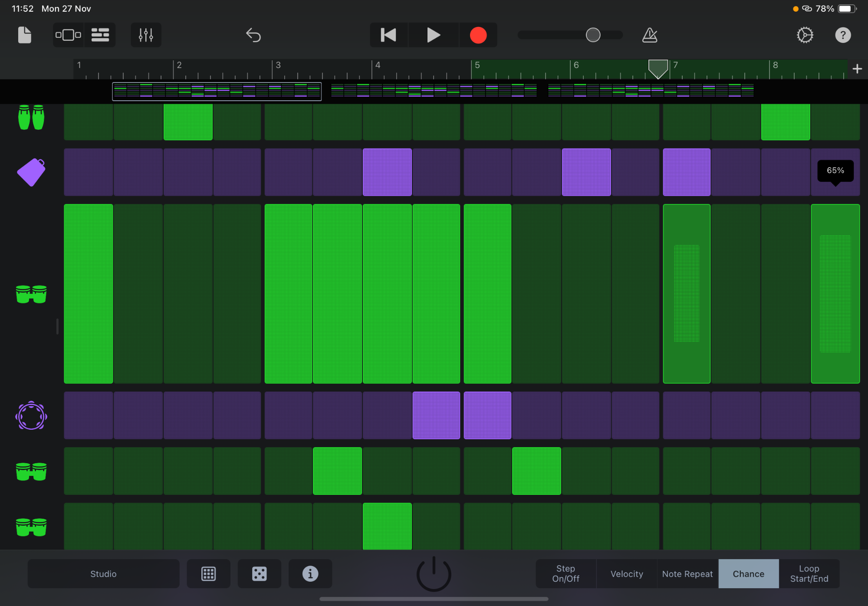Tap bar 2 on the ruler

[179, 65]
